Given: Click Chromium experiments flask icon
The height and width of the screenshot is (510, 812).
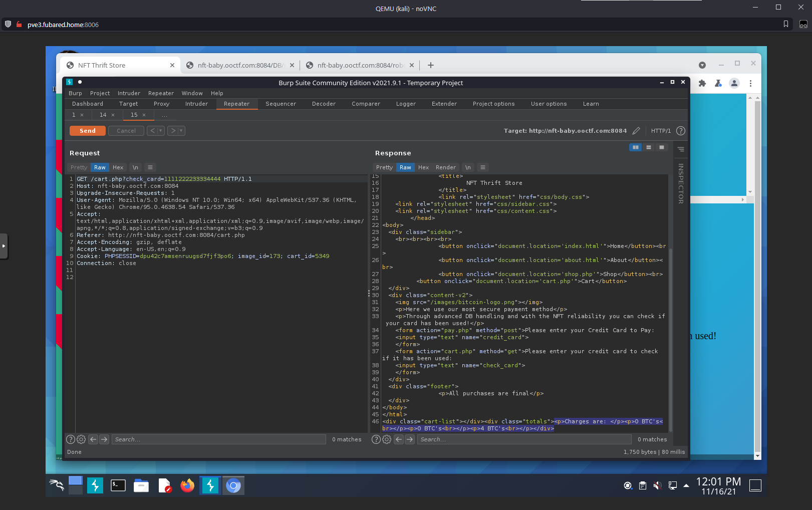Looking at the screenshot, I should point(718,83).
